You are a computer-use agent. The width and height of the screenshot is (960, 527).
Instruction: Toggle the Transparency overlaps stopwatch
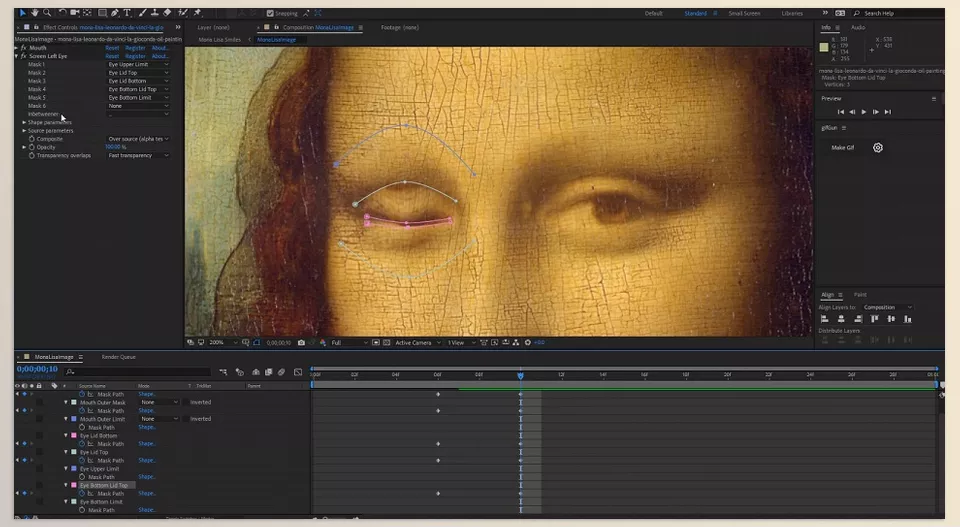click(32, 155)
